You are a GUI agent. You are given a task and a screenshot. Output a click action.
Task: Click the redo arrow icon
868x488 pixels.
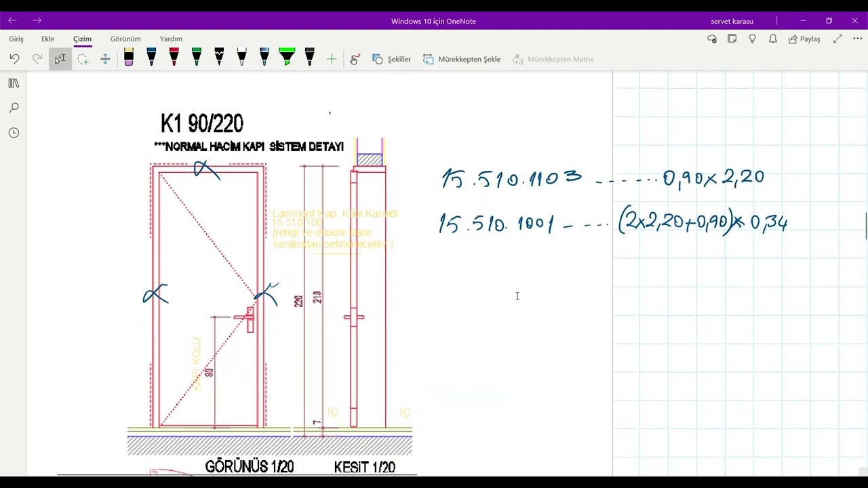(x=37, y=59)
